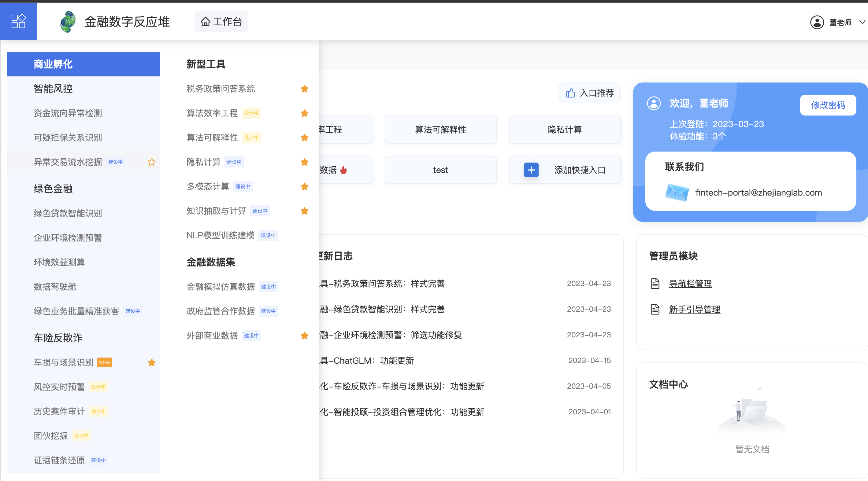Open 绿色业务批量精准获客

tap(76, 311)
